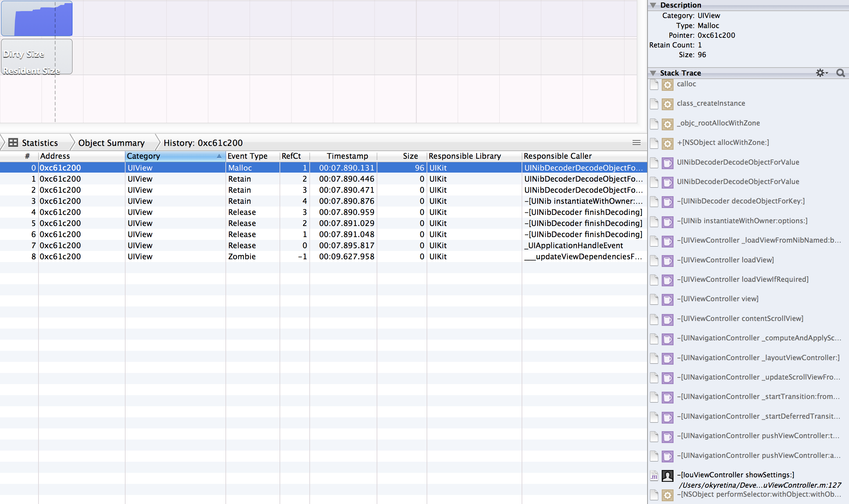Click the user icon beside IouViewController showSettings:
The height and width of the screenshot is (504, 849).
point(667,476)
